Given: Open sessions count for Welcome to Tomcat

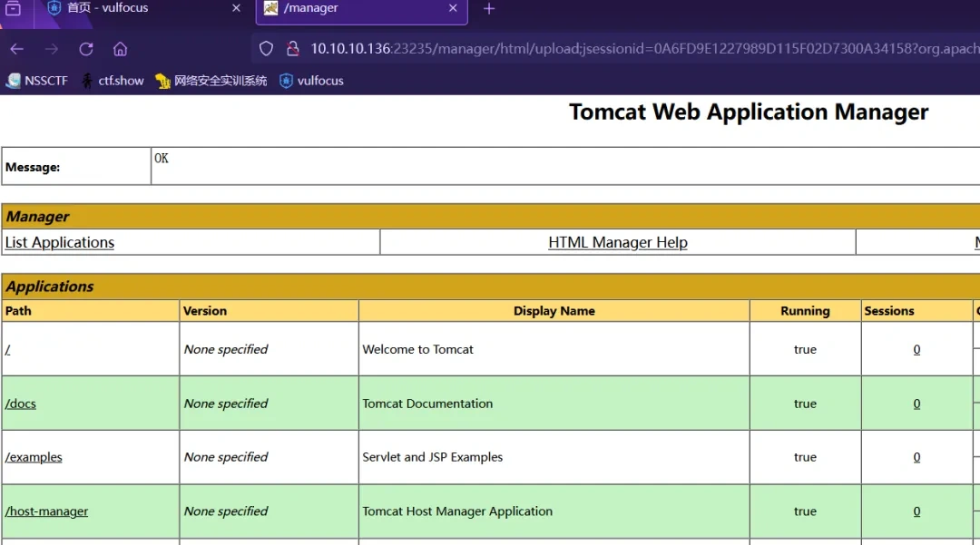Looking at the screenshot, I should pyautogui.click(x=916, y=350).
